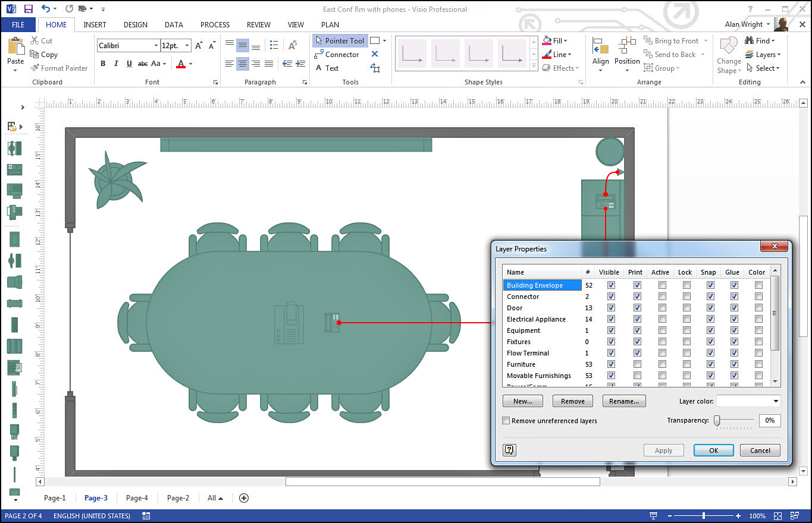
Task: Click Cancel in Layer Properties
Action: 760,450
